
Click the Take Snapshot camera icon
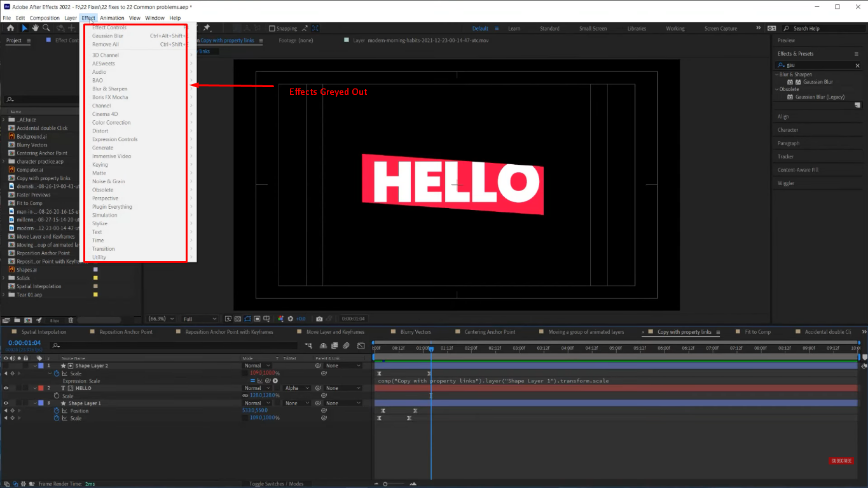click(x=319, y=319)
